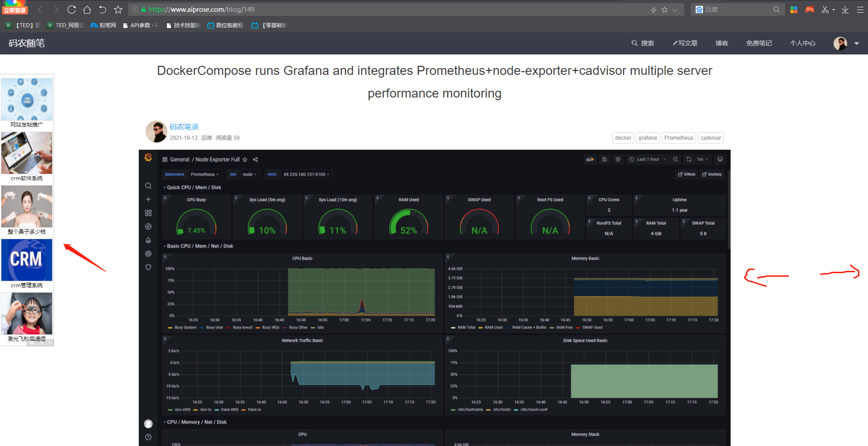Screen dimensions: 868x446
Task: Click the Grafana sidebar shield admin icon
Action: click(148, 267)
